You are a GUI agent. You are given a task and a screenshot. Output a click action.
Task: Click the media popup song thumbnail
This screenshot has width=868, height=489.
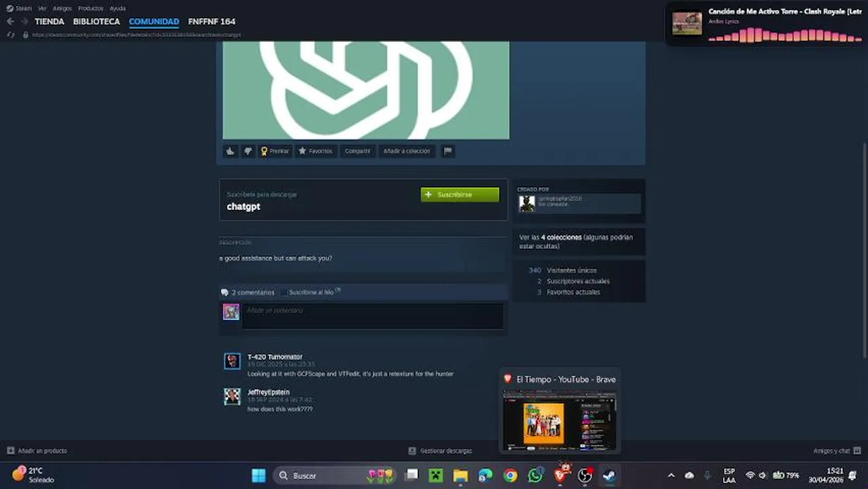[x=687, y=23]
